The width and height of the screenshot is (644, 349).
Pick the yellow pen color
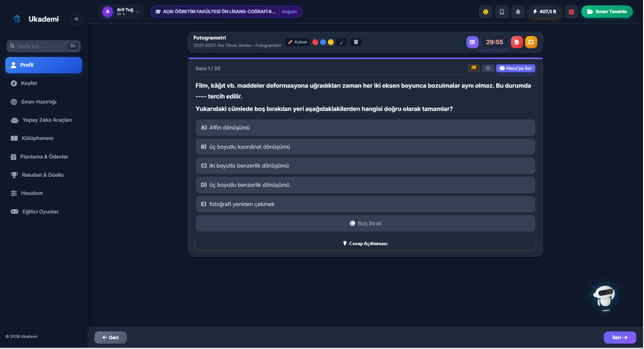[331, 42]
